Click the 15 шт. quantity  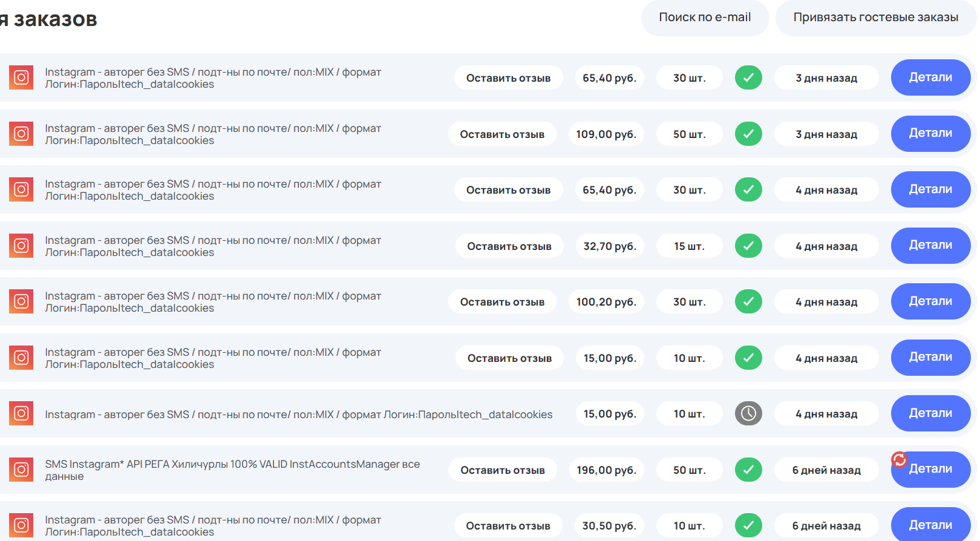(690, 246)
